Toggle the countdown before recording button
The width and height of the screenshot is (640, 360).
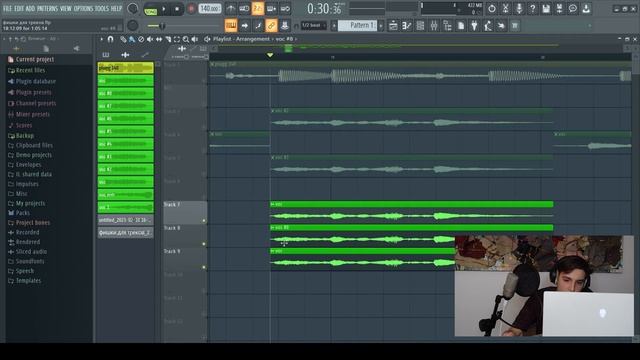coord(258,9)
